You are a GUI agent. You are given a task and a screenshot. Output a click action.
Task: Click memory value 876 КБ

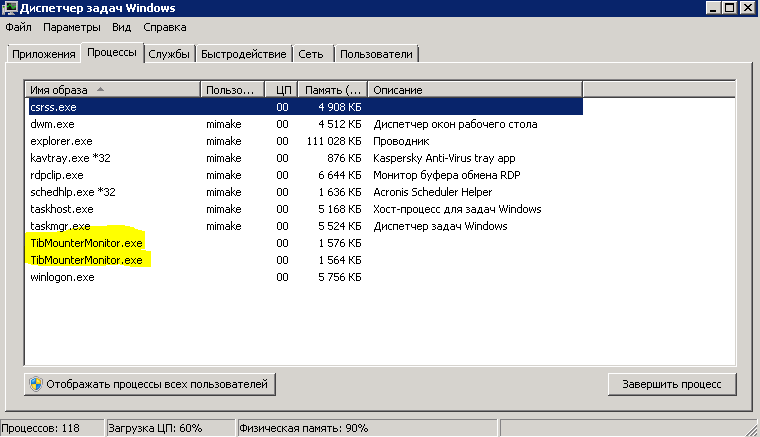tap(344, 158)
